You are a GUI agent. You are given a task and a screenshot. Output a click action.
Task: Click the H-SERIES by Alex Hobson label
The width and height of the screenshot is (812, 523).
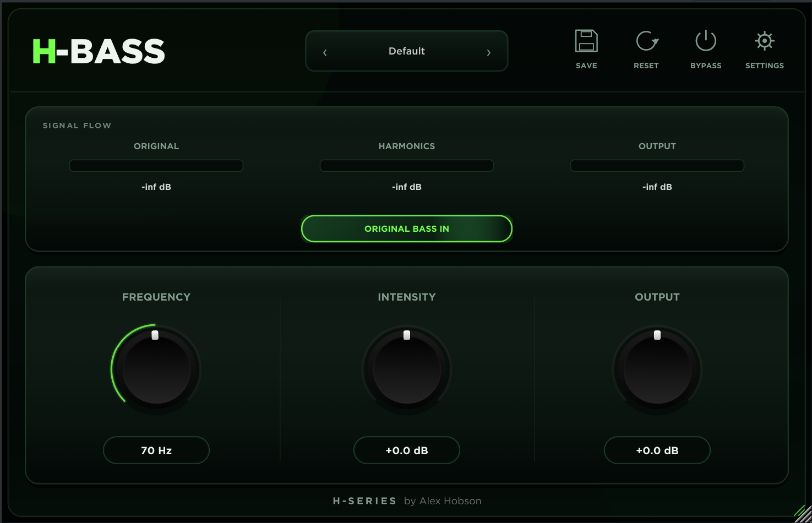coord(407,501)
